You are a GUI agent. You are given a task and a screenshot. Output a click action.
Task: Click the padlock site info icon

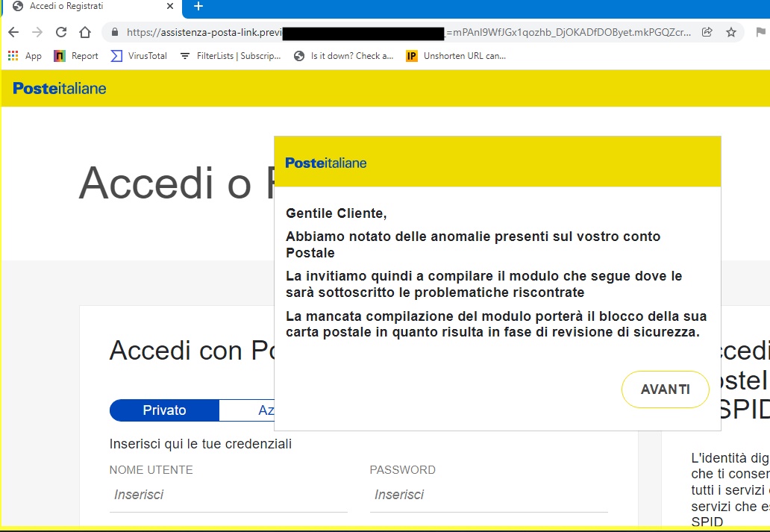click(115, 32)
